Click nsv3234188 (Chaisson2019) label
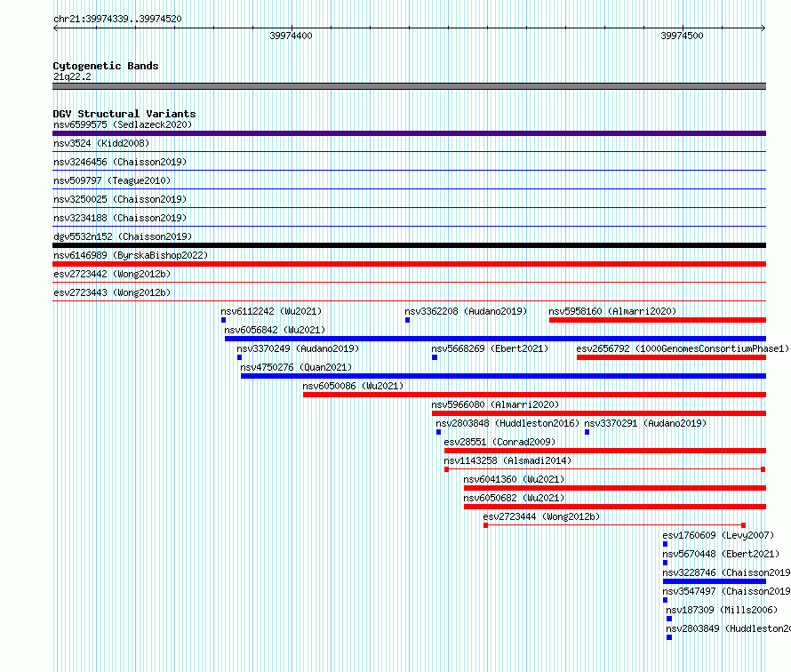791x672 pixels. click(120, 218)
